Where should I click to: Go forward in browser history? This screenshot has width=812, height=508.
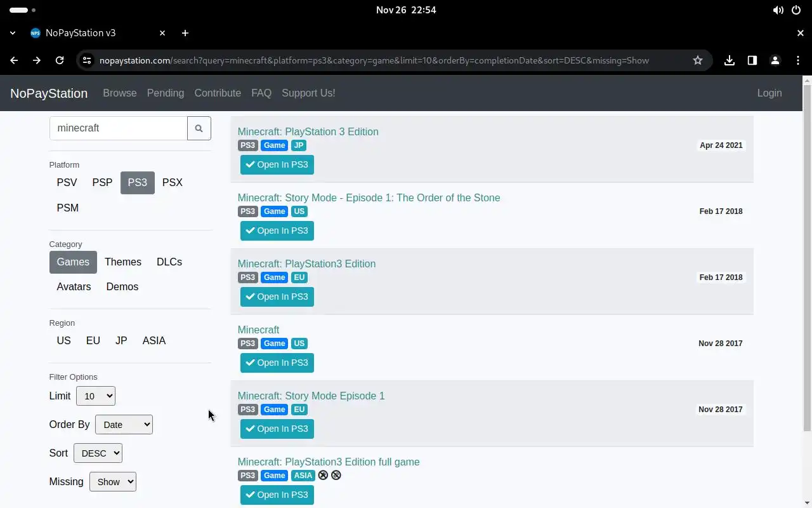[x=37, y=60]
